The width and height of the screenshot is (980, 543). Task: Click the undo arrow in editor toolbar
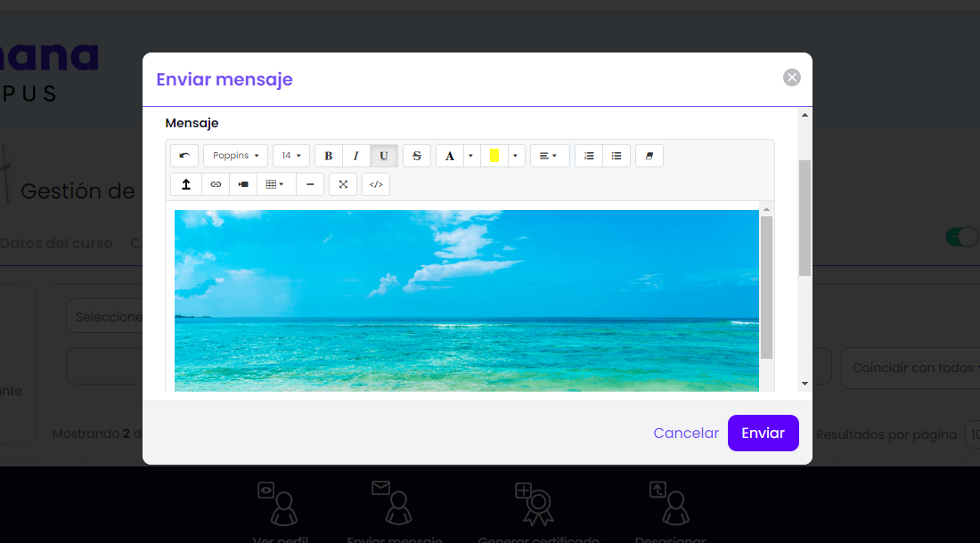(x=184, y=156)
